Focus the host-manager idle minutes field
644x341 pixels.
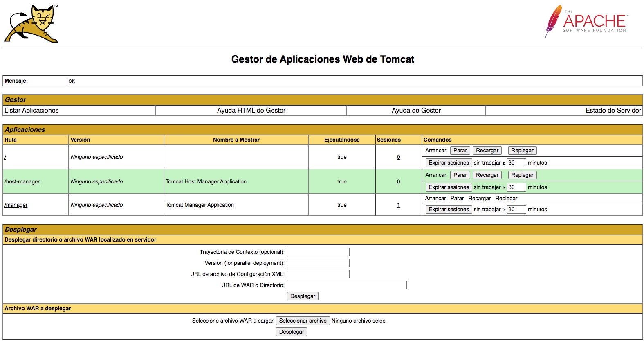click(516, 187)
